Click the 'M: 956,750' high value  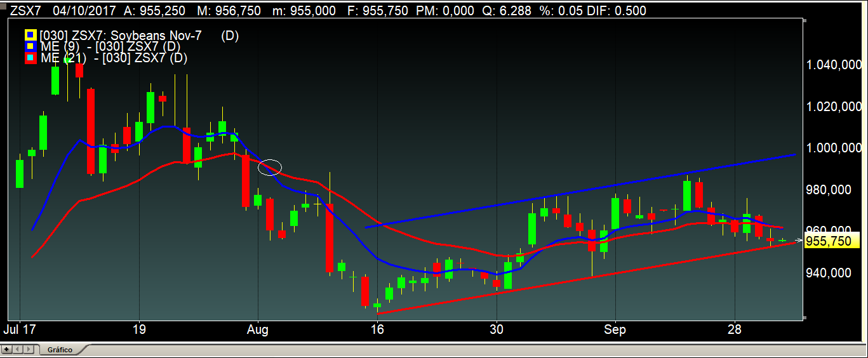tap(229, 11)
